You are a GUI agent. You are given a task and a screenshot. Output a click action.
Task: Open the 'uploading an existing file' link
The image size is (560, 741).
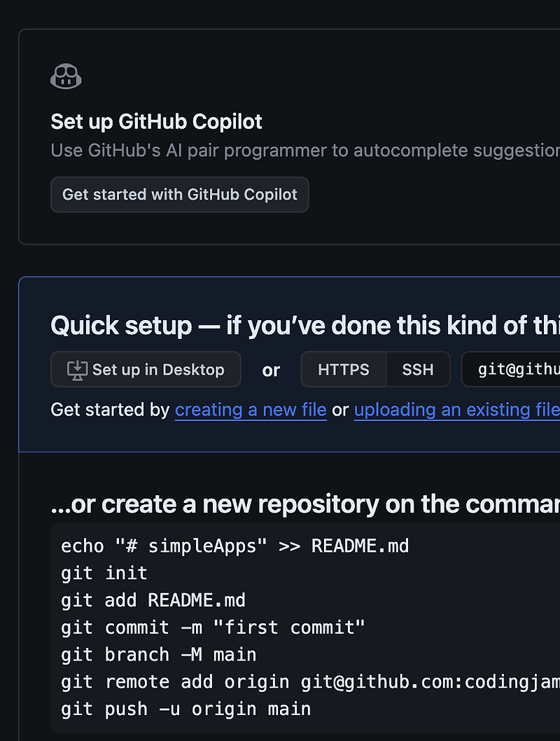tap(456, 410)
